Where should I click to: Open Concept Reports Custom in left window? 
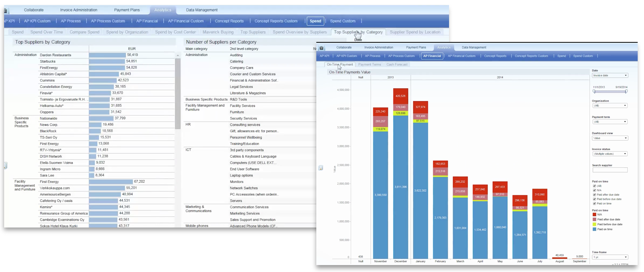(276, 21)
